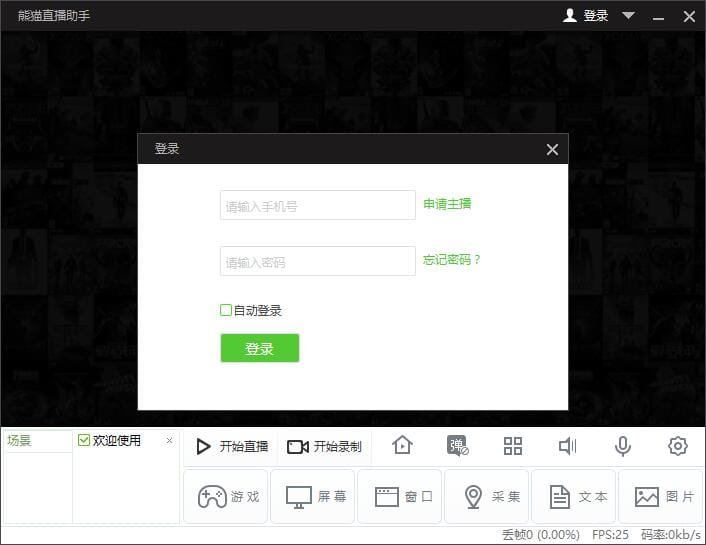Click the 码率:0kb/s status text
This screenshot has width=706, height=545.
pyautogui.click(x=671, y=535)
